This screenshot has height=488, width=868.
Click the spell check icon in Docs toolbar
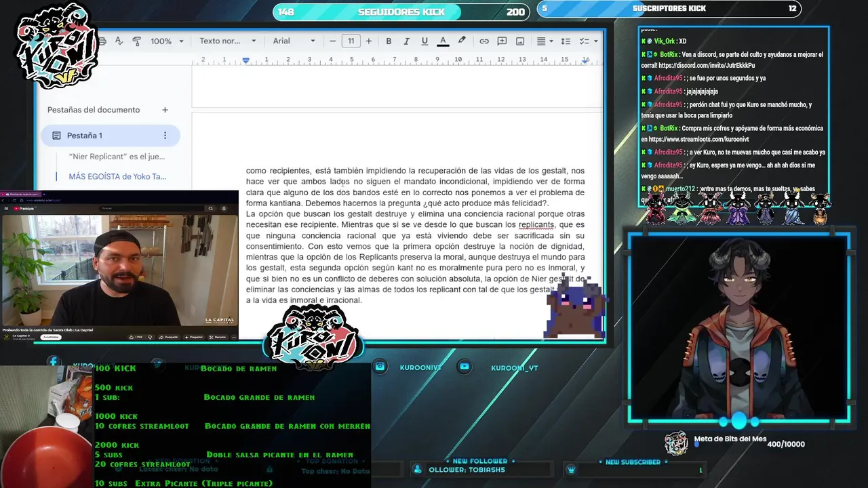click(119, 41)
